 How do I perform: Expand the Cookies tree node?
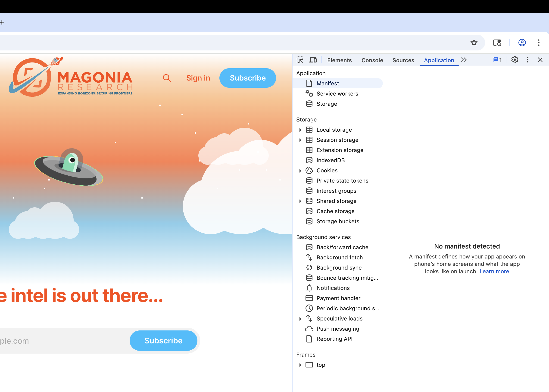(x=300, y=171)
